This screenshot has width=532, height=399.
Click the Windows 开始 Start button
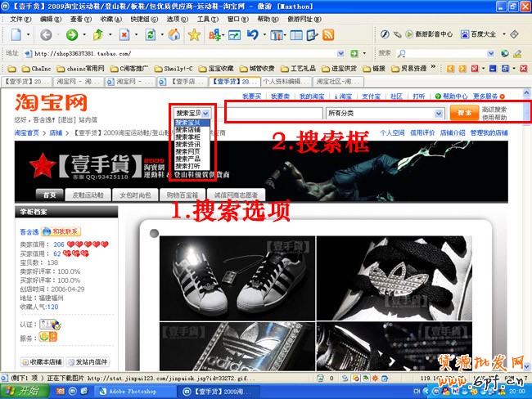pos(23,391)
